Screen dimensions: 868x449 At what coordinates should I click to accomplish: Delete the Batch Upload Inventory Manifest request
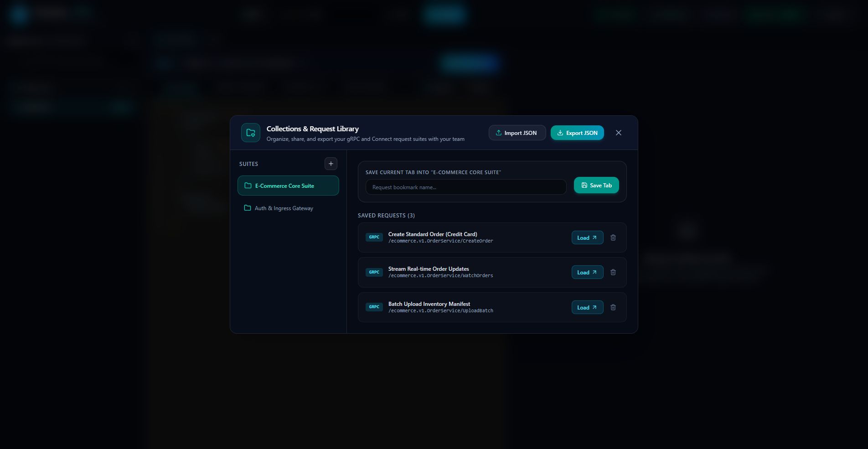(x=613, y=307)
